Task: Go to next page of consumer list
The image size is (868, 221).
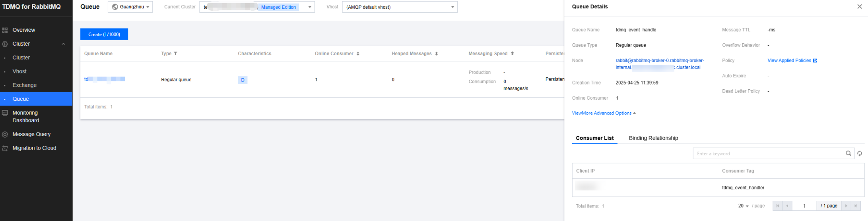Action: coord(846,206)
